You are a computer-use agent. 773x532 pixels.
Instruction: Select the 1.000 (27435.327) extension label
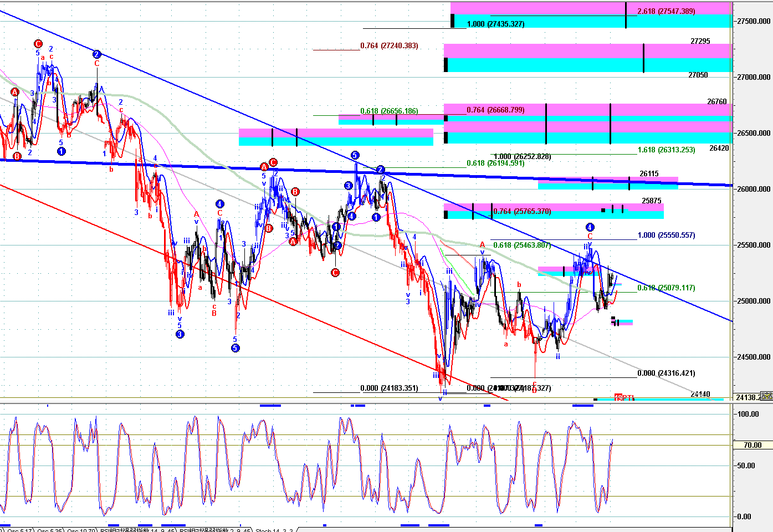[x=496, y=24]
